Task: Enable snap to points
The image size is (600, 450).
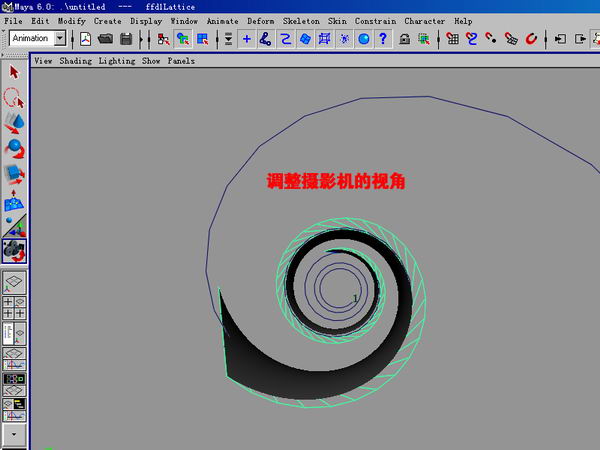Action: [491, 39]
